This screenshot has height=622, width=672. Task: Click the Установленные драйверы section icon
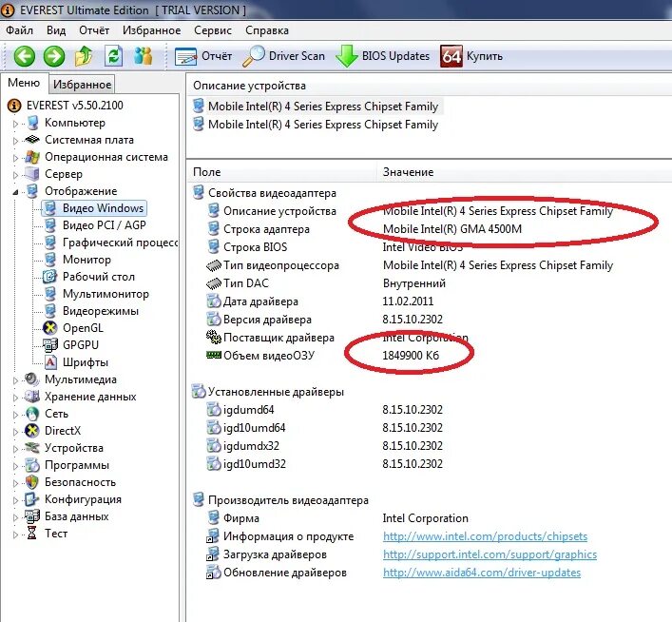point(198,391)
